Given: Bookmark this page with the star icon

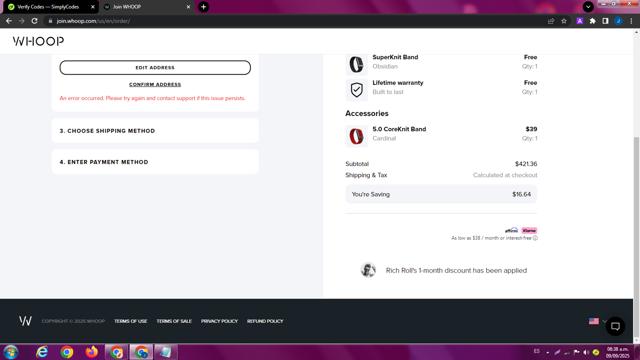Looking at the screenshot, I should pos(564,21).
